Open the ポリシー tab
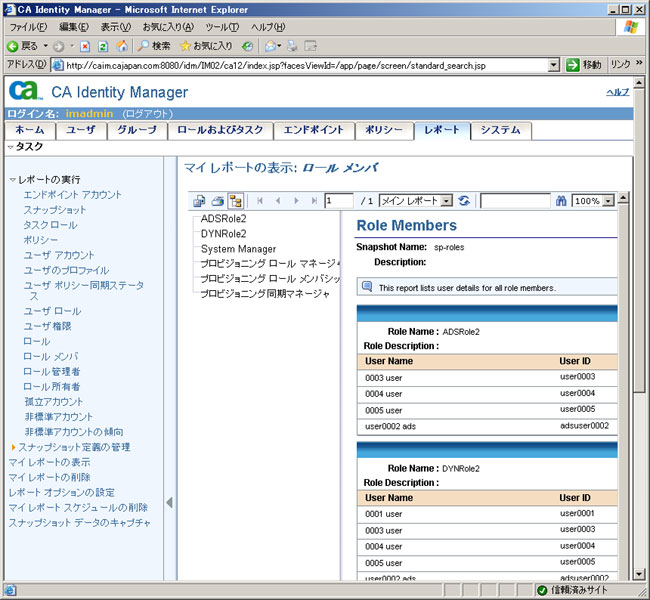 pos(384,130)
